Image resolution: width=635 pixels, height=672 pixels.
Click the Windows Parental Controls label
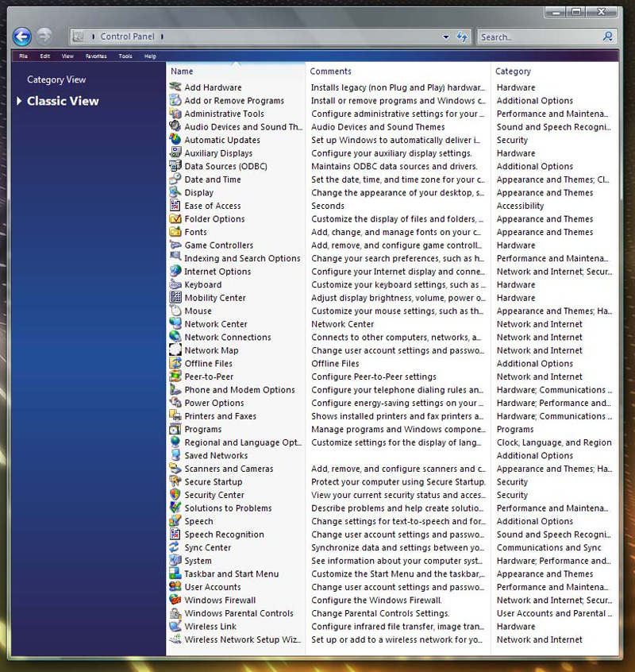239,613
